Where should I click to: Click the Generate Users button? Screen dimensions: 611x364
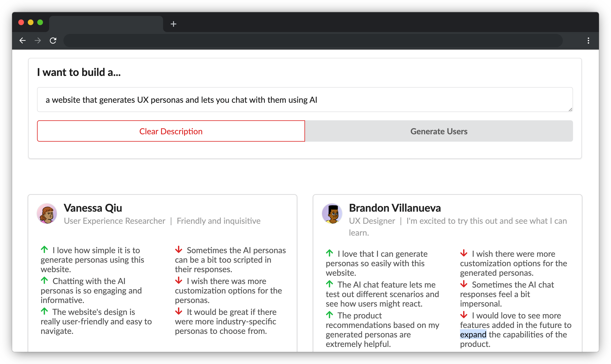[439, 131]
